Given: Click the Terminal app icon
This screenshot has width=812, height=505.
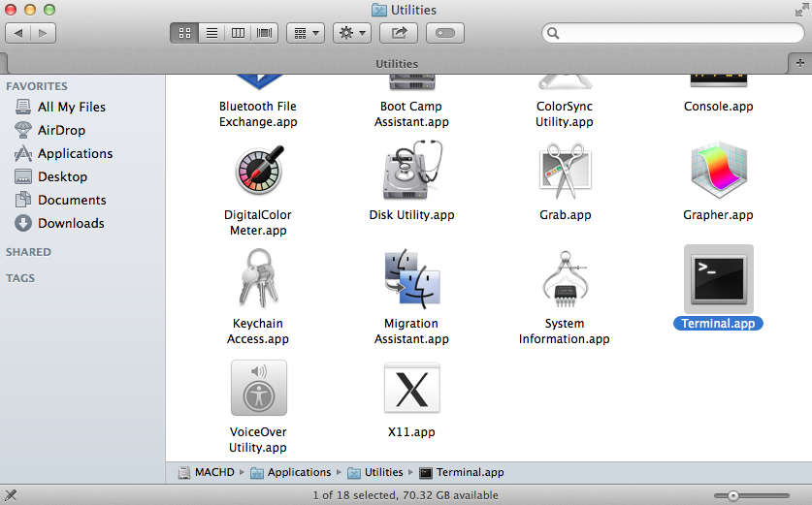Looking at the screenshot, I should pos(719,279).
